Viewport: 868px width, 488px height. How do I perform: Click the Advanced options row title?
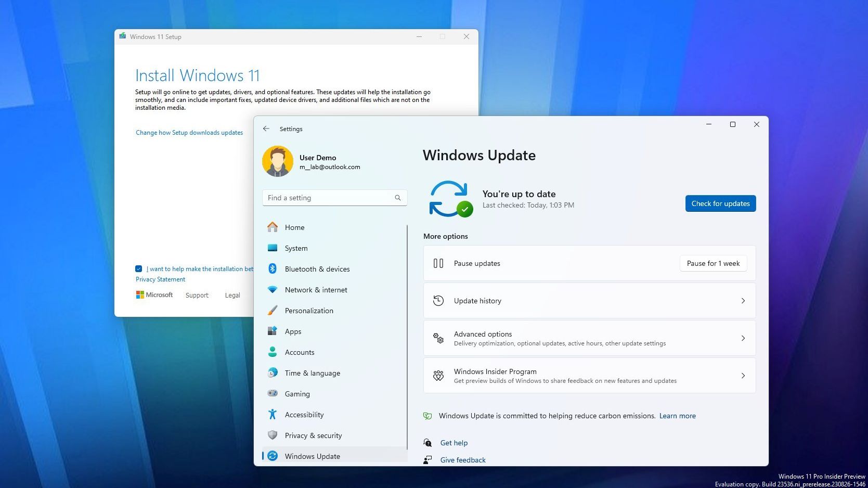click(x=483, y=334)
